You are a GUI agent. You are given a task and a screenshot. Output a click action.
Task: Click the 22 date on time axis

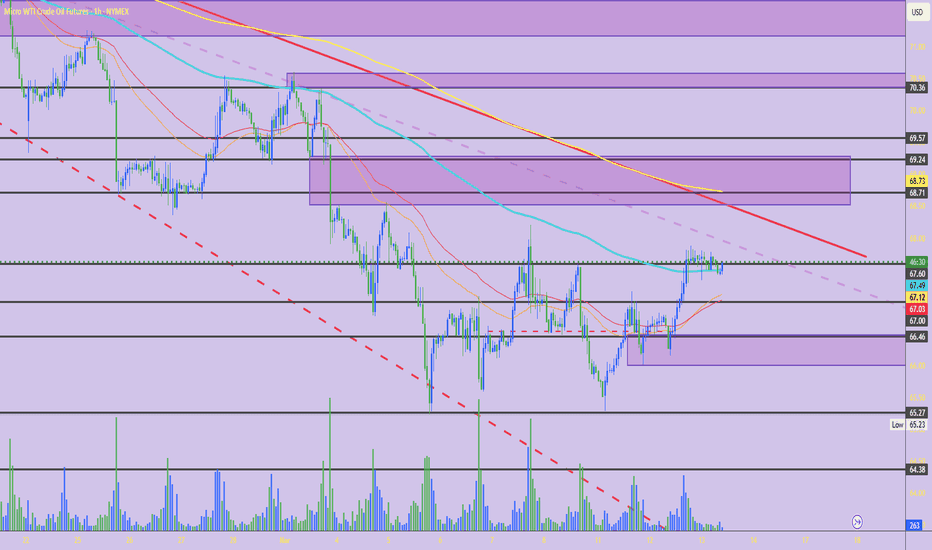(x=26, y=540)
